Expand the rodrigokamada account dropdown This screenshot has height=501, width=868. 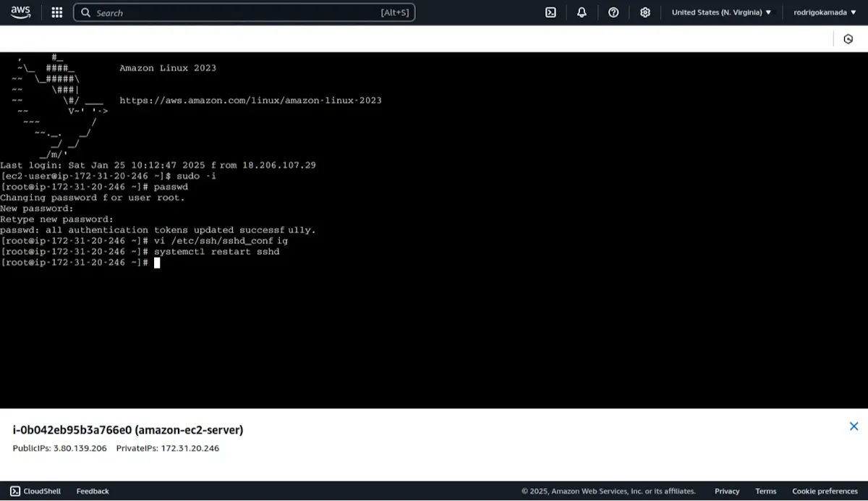click(825, 12)
